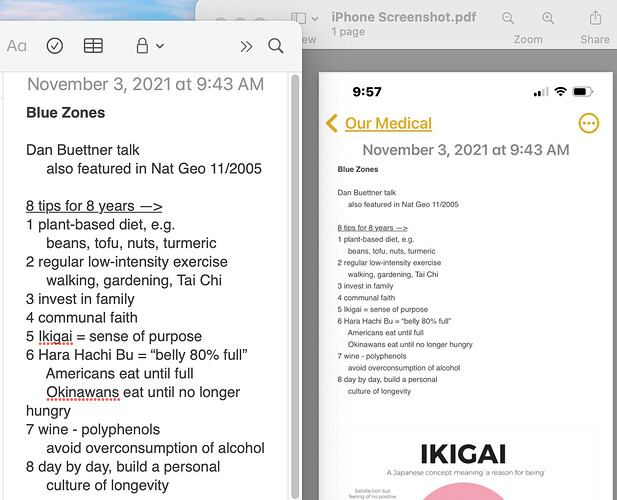The width and height of the screenshot is (617, 500).
Task: Zoom in in the Preview window
Action: [x=548, y=18]
